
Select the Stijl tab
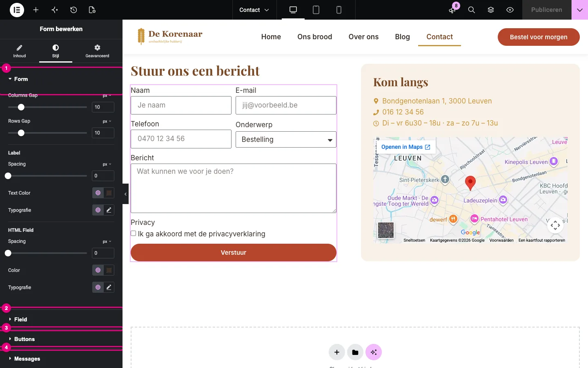(56, 51)
